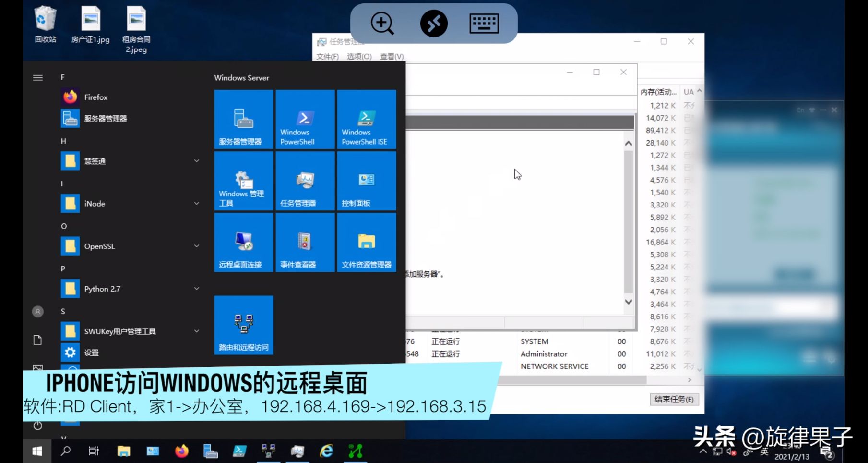Click scroll-up arrow in the front window
This screenshot has width=868, height=463.
[628, 143]
